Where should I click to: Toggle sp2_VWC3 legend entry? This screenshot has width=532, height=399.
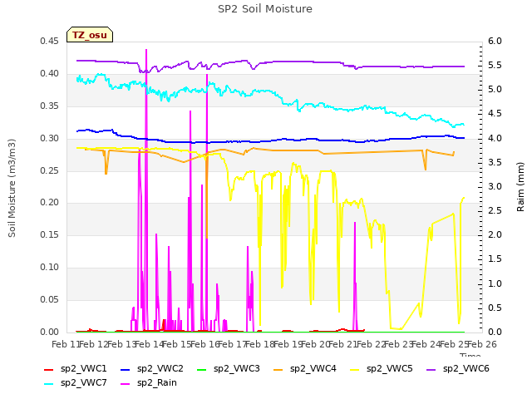[229, 369]
